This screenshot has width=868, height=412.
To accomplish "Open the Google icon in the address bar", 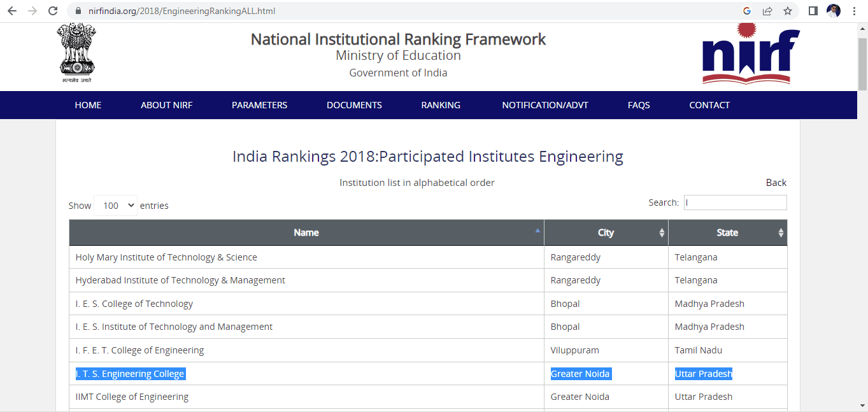I will 747,11.
